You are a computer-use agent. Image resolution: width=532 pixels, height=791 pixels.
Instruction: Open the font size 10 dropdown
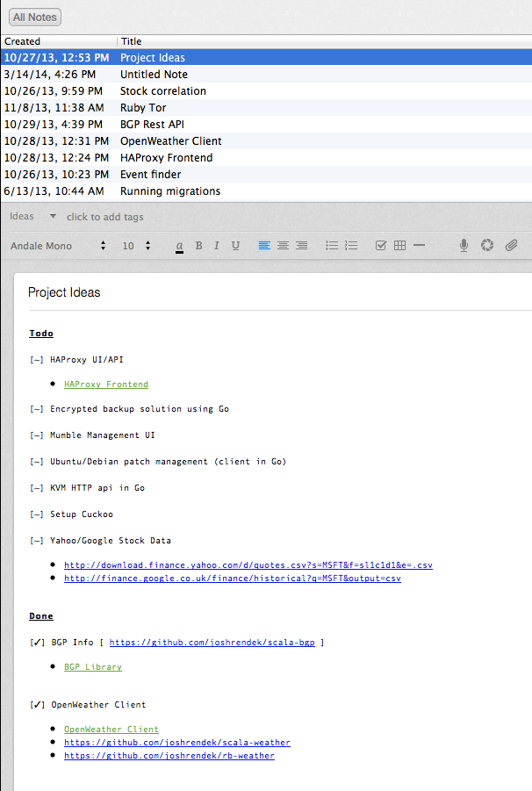(x=136, y=246)
